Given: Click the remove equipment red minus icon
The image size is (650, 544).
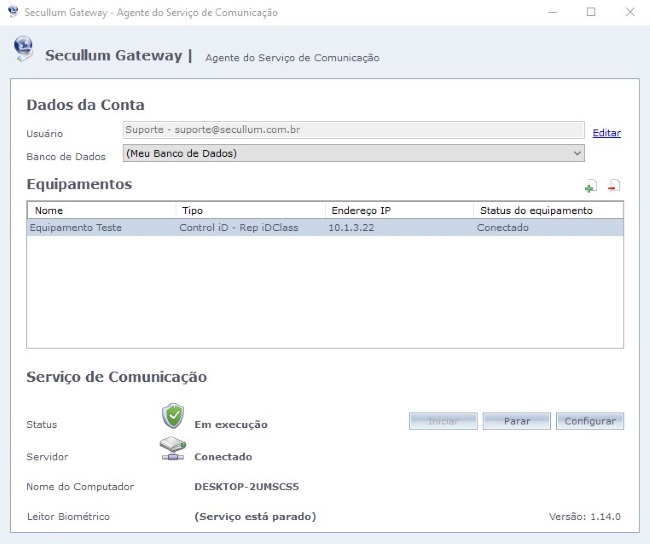Looking at the screenshot, I should point(614,186).
